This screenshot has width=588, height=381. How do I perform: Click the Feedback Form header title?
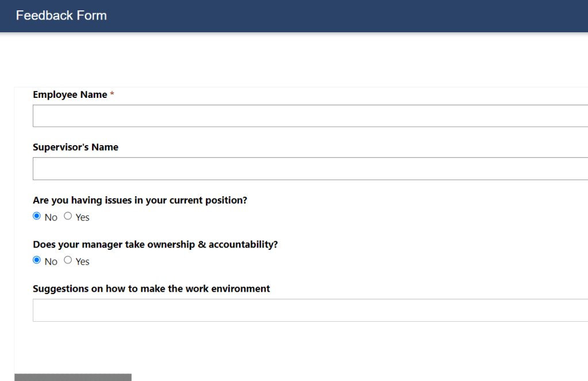[62, 16]
